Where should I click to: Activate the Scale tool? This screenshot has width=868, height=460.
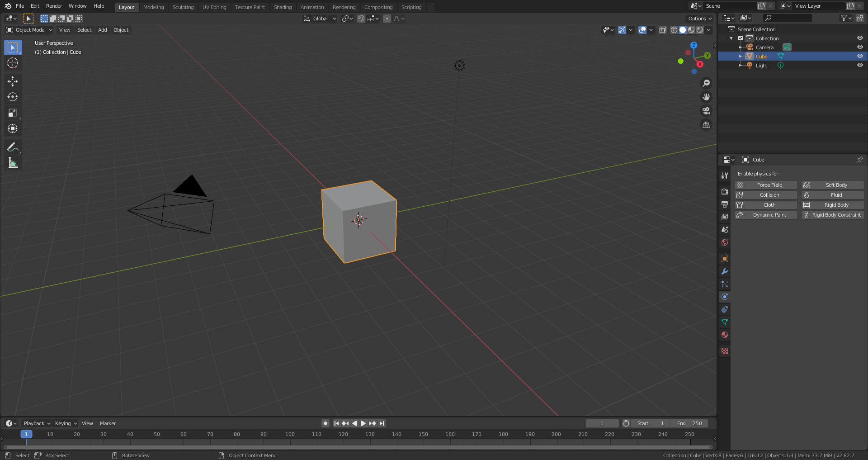(x=13, y=113)
